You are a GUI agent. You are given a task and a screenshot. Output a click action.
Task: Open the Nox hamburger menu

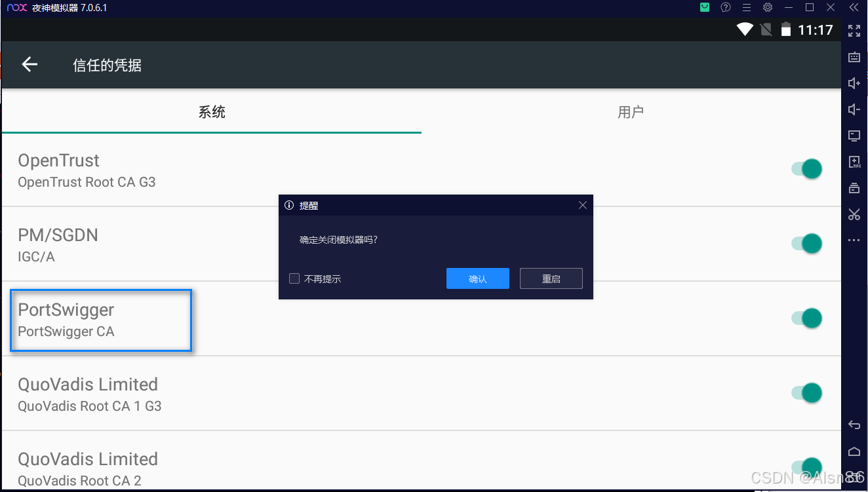point(747,8)
